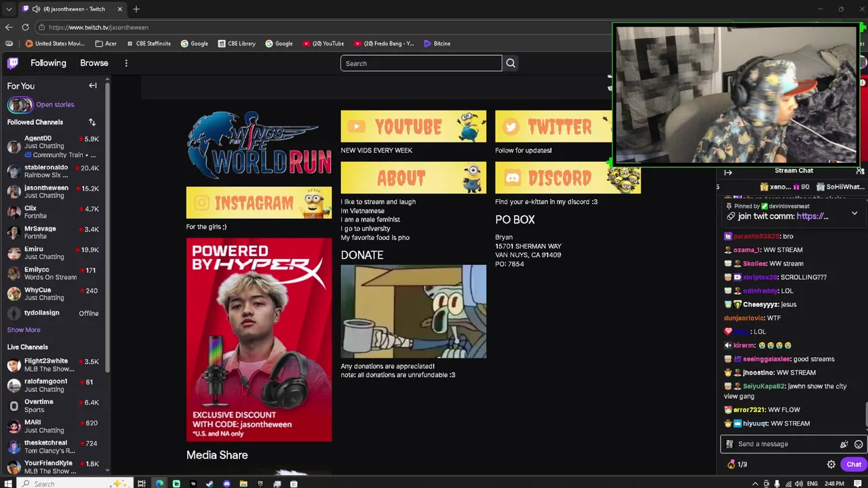Image resolution: width=868 pixels, height=488 pixels.
Task: Open stableronaldo Rainbow Six channel
Action: 53,171
